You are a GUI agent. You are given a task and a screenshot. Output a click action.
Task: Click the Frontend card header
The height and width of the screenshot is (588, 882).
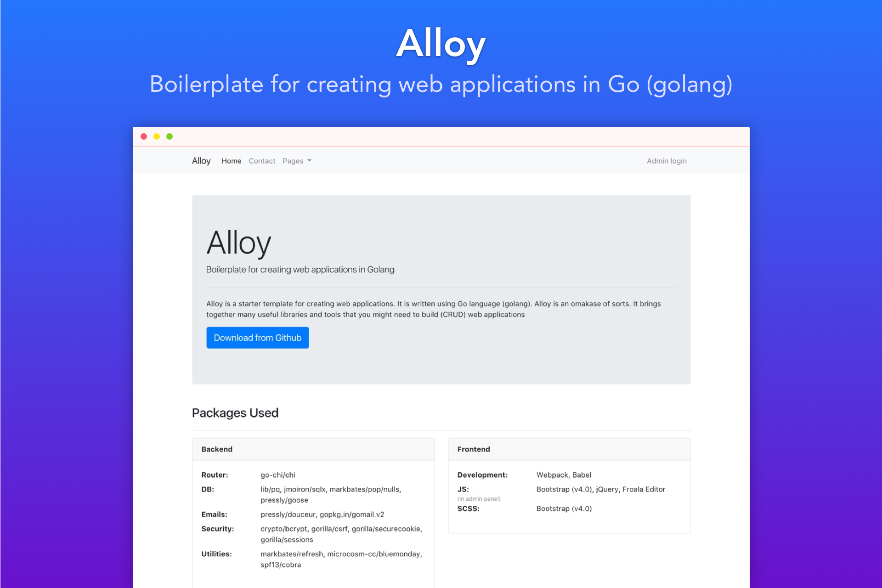tap(473, 449)
